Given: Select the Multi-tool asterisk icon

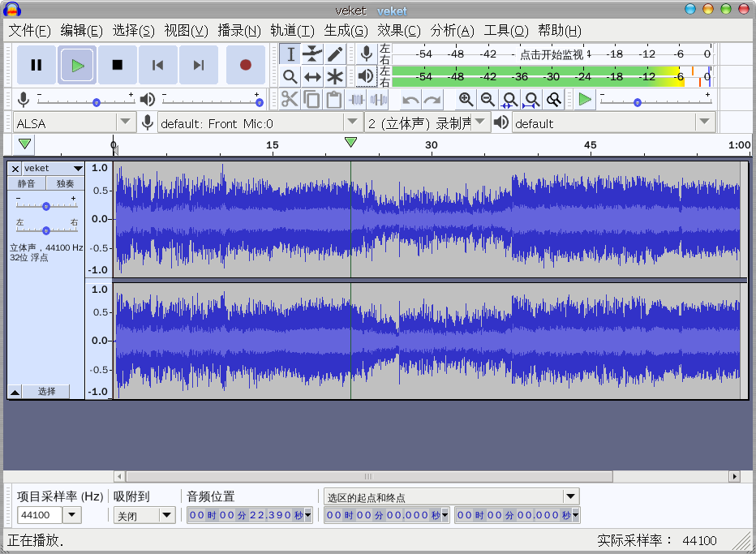Looking at the screenshot, I should pyautogui.click(x=335, y=76).
